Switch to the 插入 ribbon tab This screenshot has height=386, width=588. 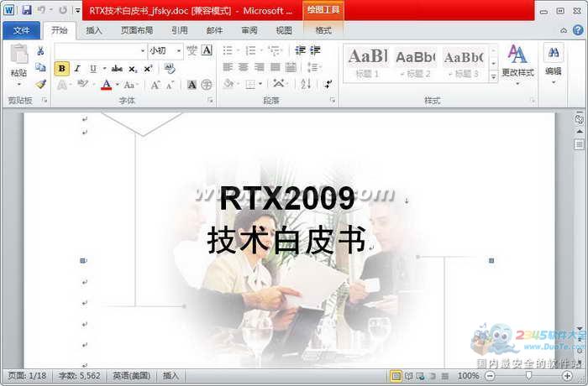pos(94,30)
